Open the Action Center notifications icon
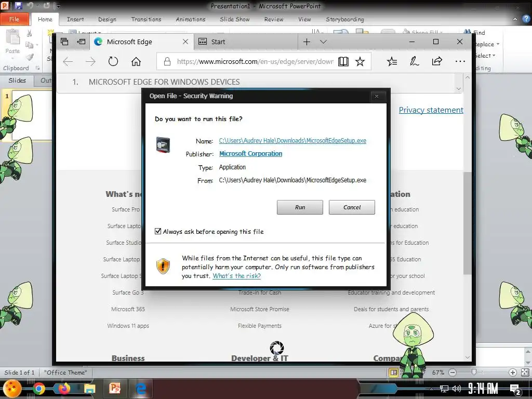The height and width of the screenshot is (399, 532). pyautogui.click(x=515, y=389)
